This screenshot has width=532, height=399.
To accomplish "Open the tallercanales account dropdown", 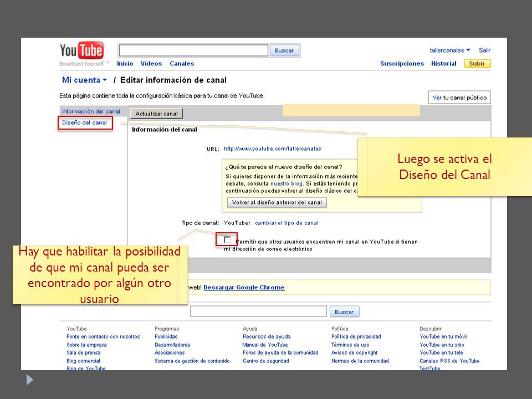I will tap(450, 50).
